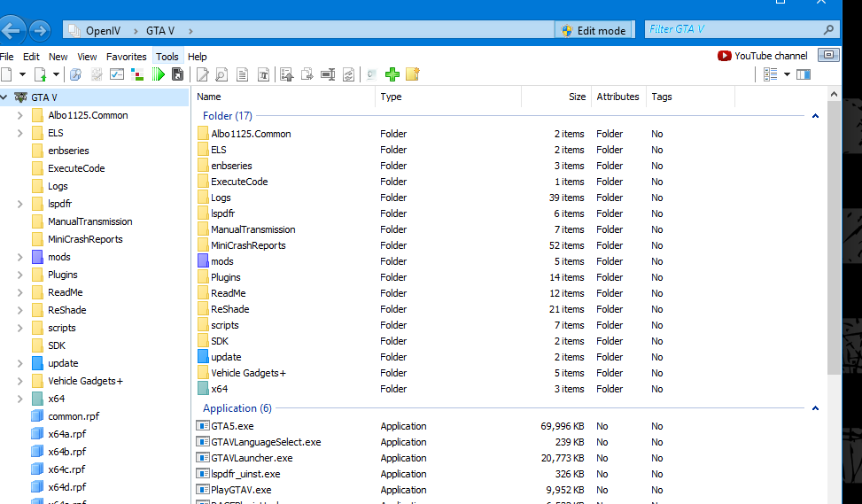Sort by the Type column header

448,97
